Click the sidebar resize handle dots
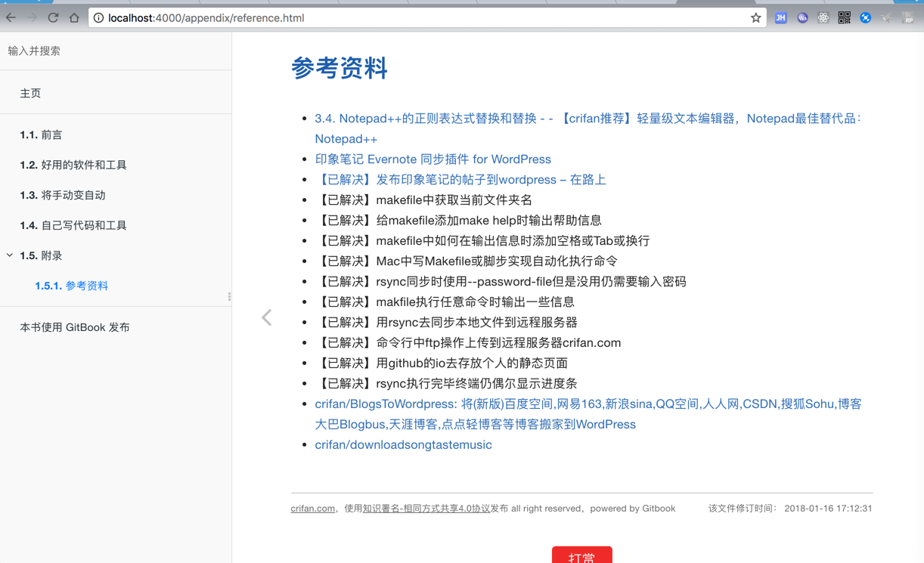The height and width of the screenshot is (563, 924). [x=229, y=296]
